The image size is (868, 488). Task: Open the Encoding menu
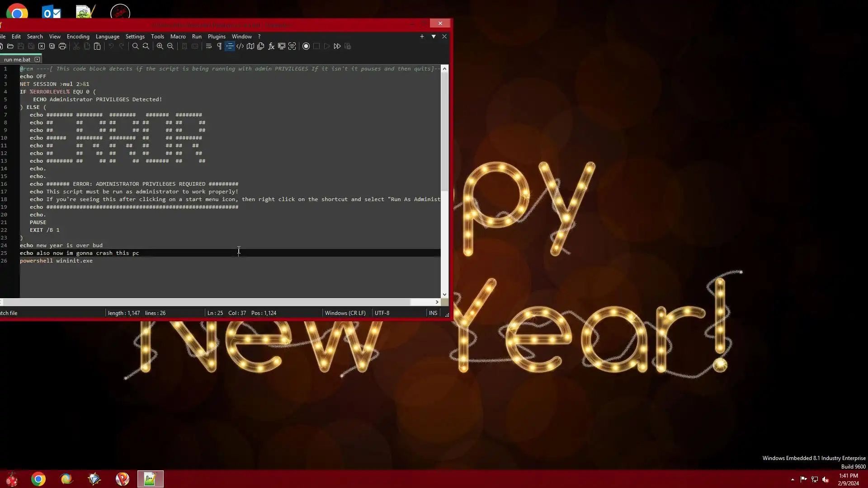click(78, 37)
